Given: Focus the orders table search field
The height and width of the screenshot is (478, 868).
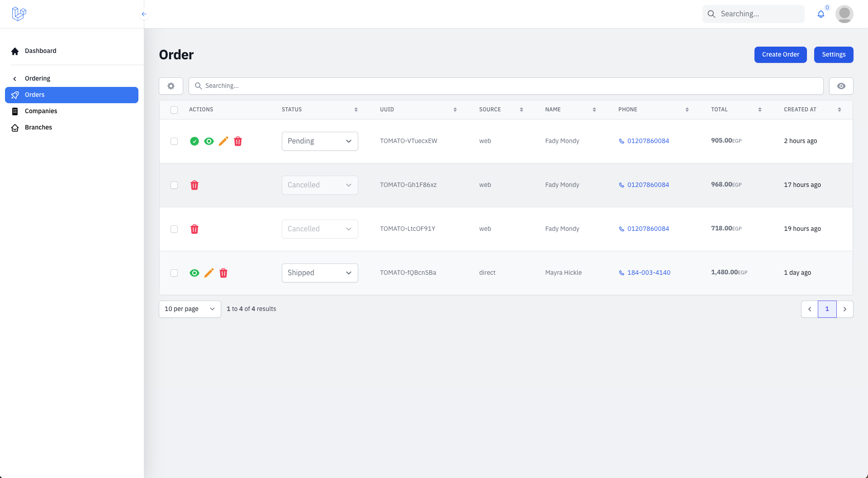Looking at the screenshot, I should click(506, 86).
